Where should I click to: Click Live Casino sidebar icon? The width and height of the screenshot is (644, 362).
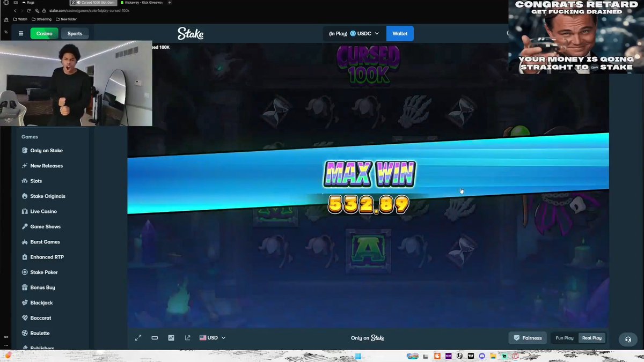[x=25, y=211]
